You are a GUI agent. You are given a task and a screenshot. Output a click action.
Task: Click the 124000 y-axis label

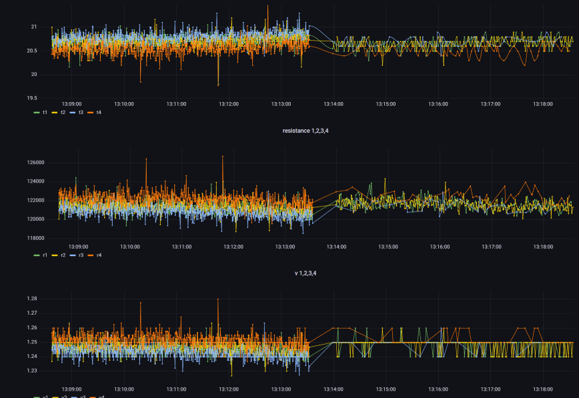coord(35,181)
